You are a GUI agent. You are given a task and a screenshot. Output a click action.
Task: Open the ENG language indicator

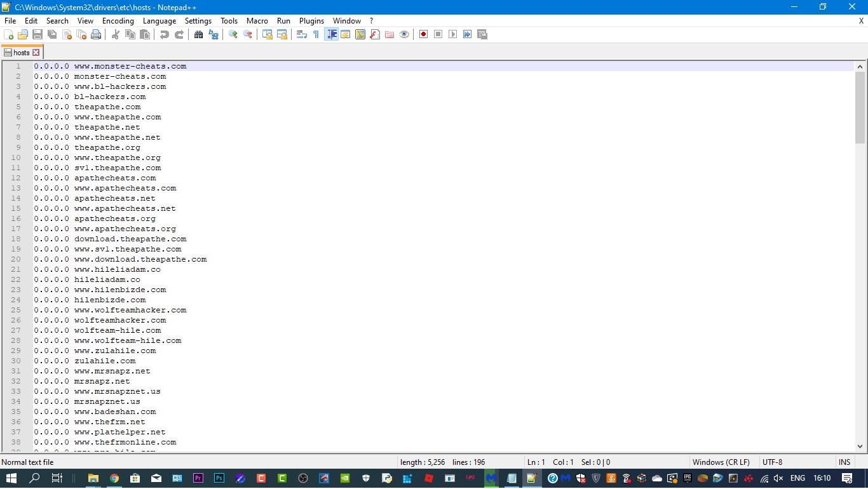[x=797, y=478]
